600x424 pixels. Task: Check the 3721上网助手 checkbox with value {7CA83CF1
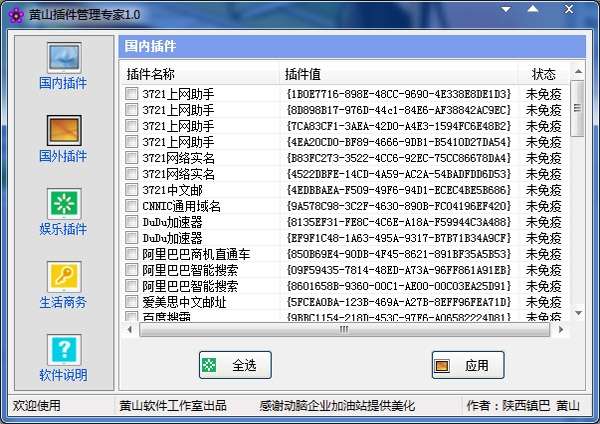pyautogui.click(x=132, y=126)
